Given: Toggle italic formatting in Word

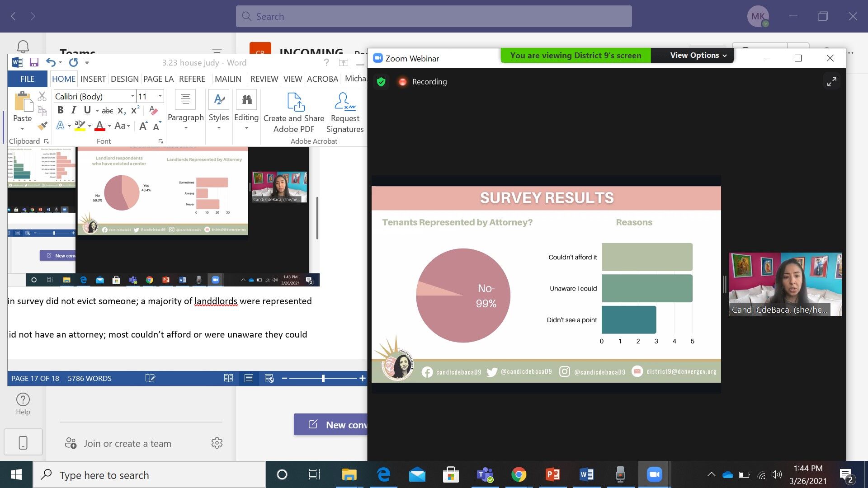Looking at the screenshot, I should coord(74,110).
